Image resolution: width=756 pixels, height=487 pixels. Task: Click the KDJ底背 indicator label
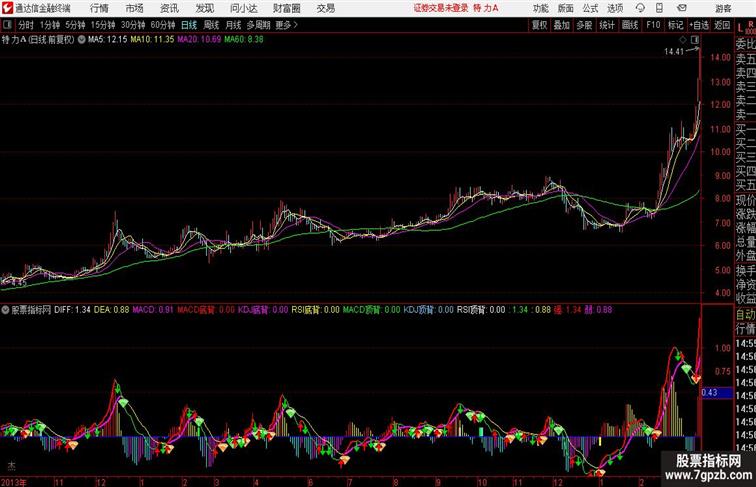pos(253,310)
